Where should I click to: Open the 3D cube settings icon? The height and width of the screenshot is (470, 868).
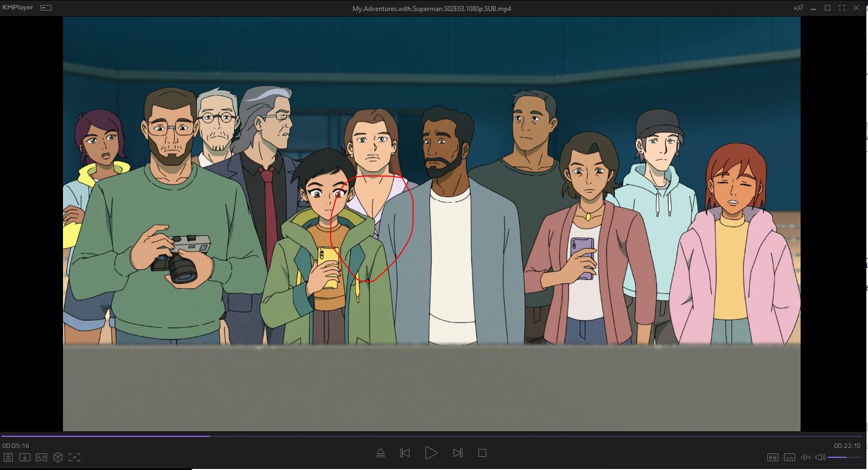coord(58,457)
